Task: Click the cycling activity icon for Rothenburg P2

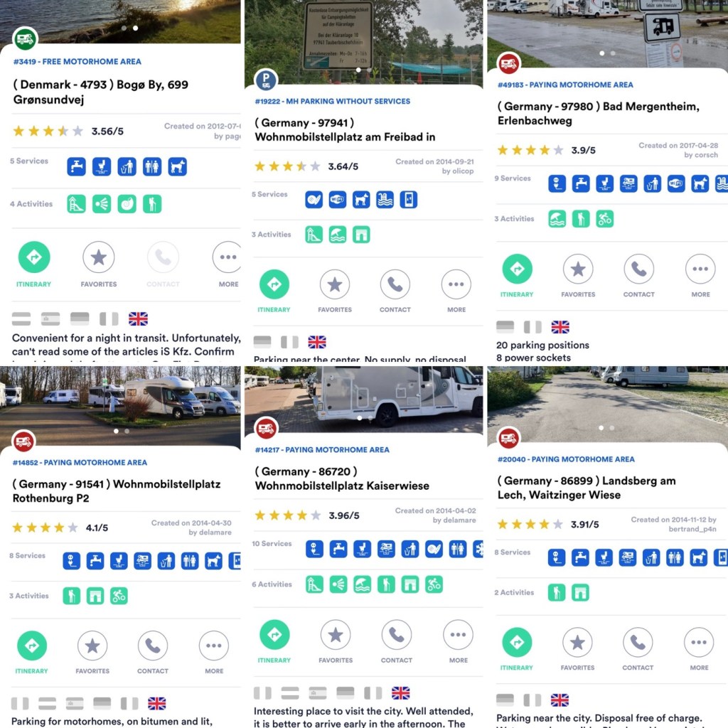Action: click(119, 596)
